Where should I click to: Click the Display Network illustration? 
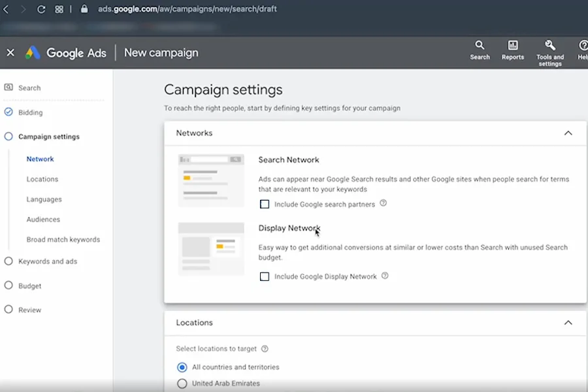click(x=211, y=249)
